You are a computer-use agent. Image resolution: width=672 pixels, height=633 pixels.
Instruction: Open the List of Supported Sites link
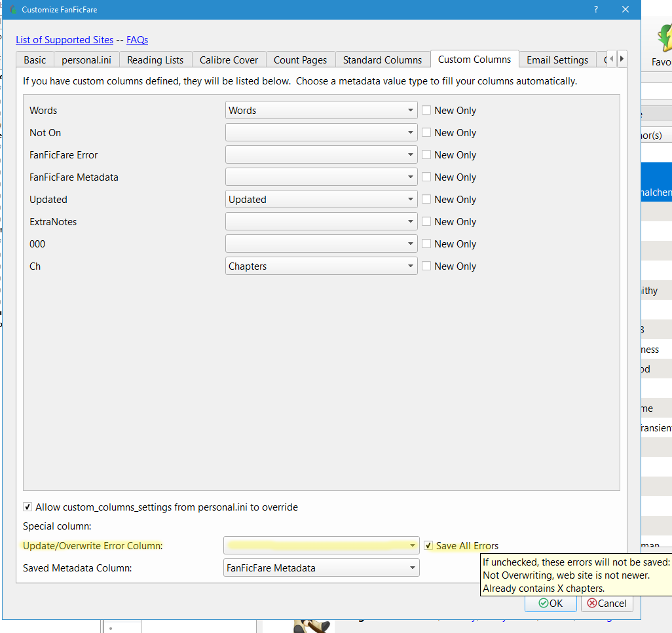coord(64,40)
